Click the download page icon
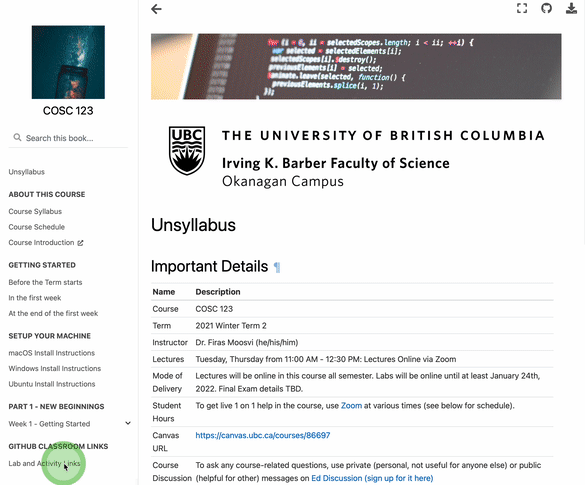This screenshot has width=585, height=485. [571, 8]
